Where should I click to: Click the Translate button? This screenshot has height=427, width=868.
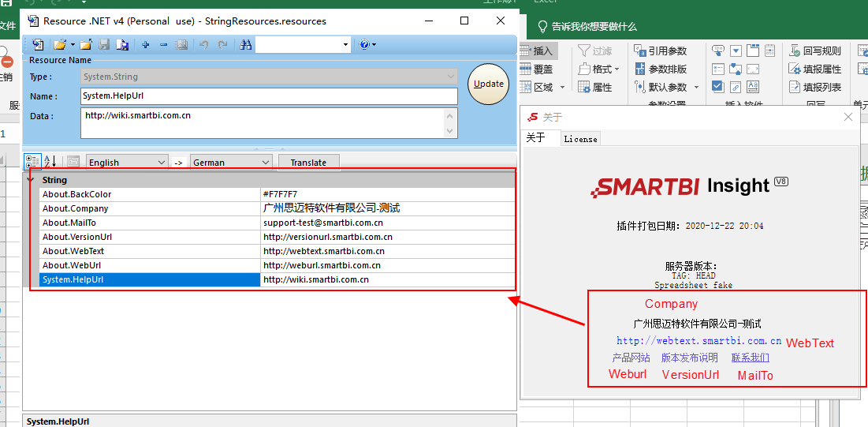308,163
